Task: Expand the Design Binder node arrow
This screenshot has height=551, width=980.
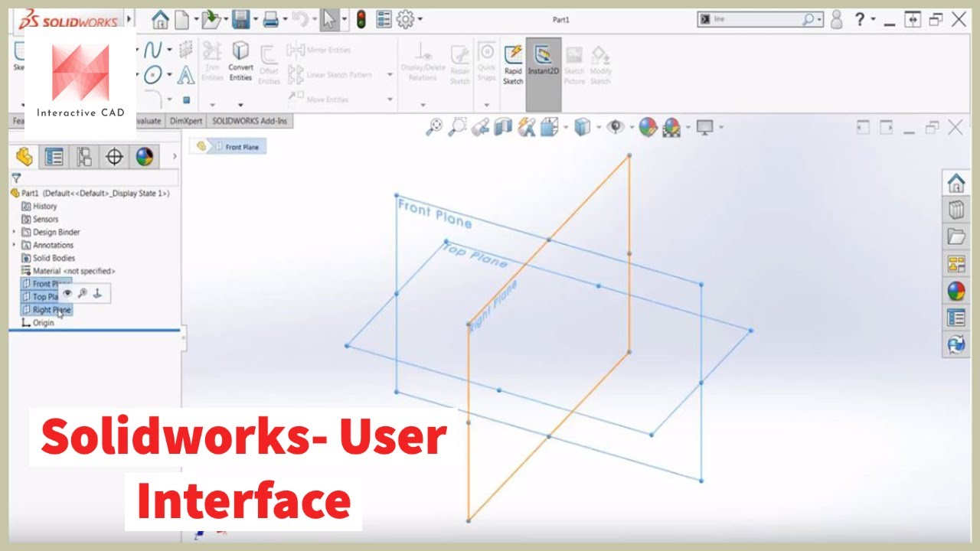Action: tap(15, 232)
